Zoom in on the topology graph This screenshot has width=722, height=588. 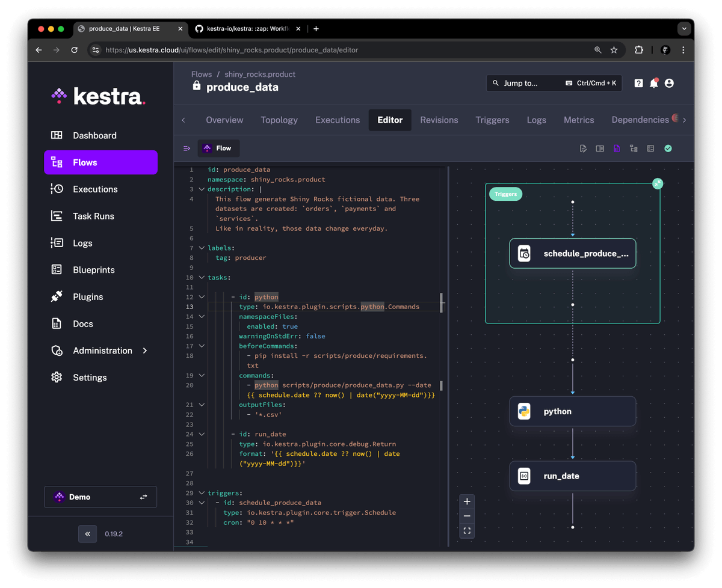coord(467,501)
